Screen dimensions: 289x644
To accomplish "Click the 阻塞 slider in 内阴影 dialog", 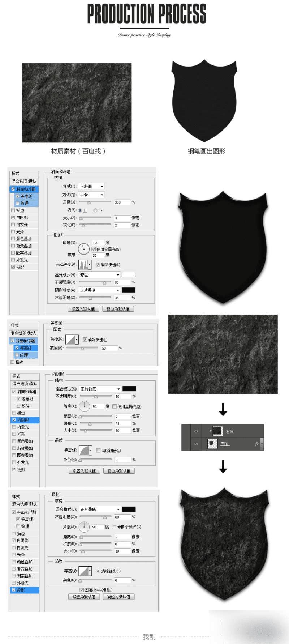I will 95,423.
